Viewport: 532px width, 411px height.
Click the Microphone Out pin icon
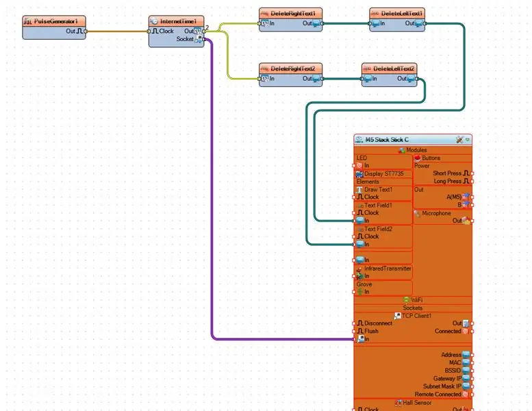pos(466,221)
